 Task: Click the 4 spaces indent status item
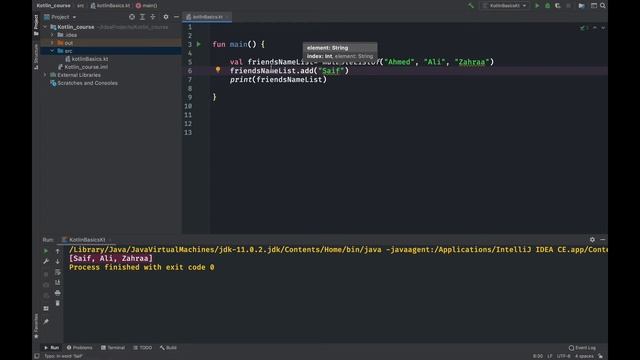584,356
